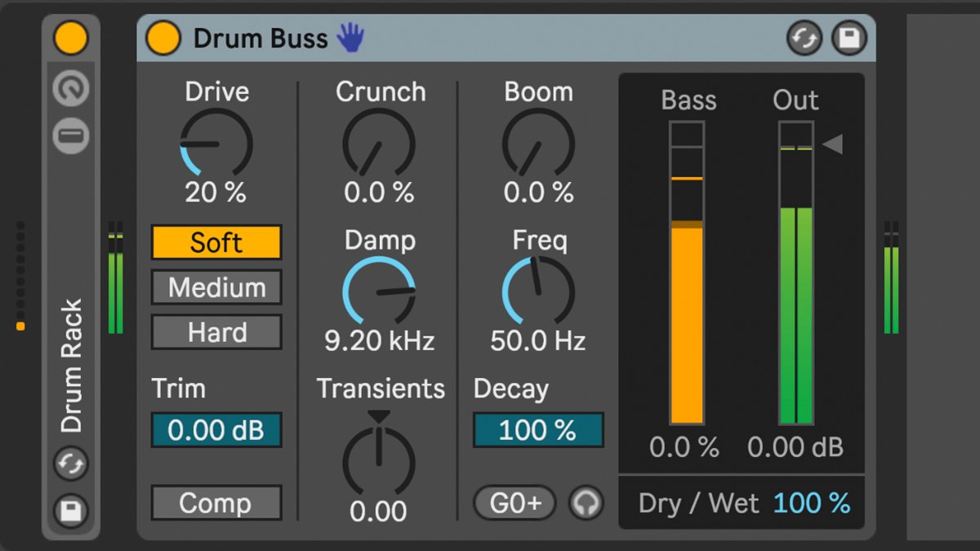Toggle the Drum Rack activator button

[x=71, y=38]
